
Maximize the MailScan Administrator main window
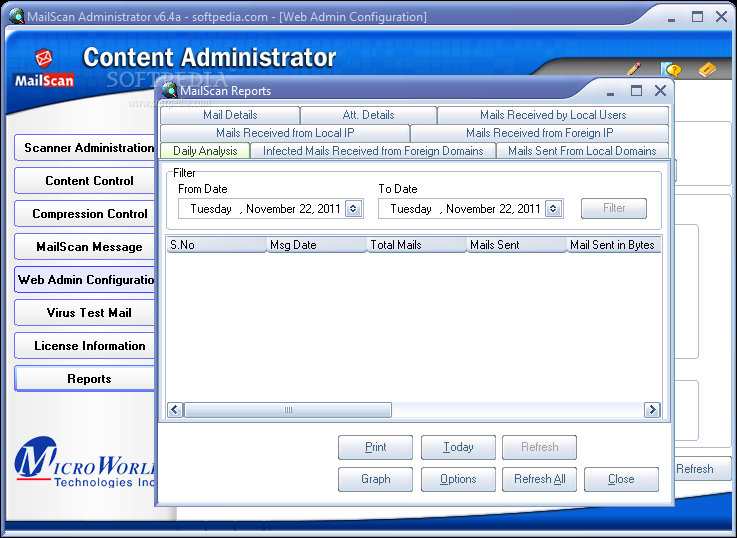point(698,17)
